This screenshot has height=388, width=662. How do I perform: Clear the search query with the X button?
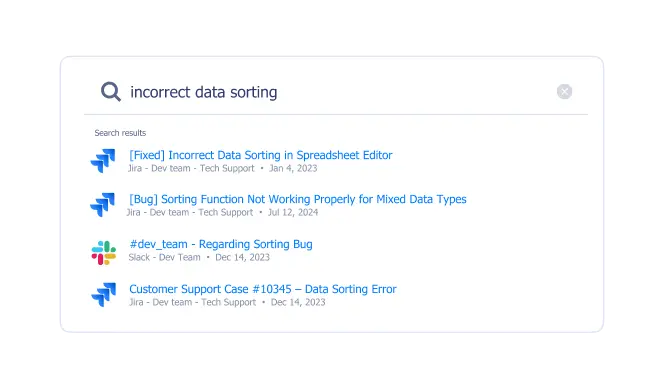(564, 92)
